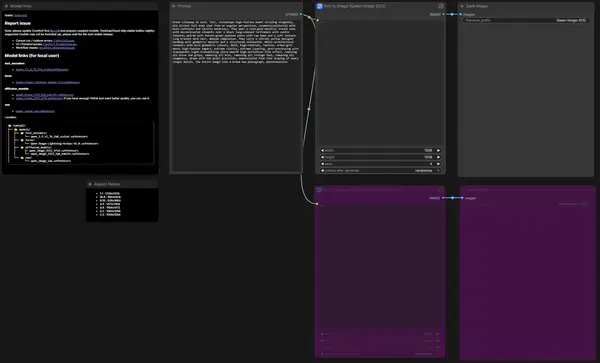This screenshot has width=600, height=363.
Task: Click the 4:3 aspect ratio entry
Action: click(110, 204)
